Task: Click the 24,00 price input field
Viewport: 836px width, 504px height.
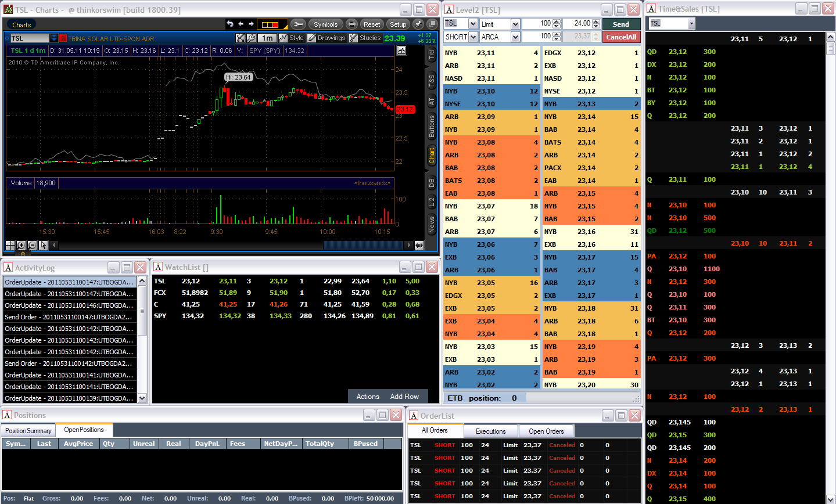Action: coord(577,24)
